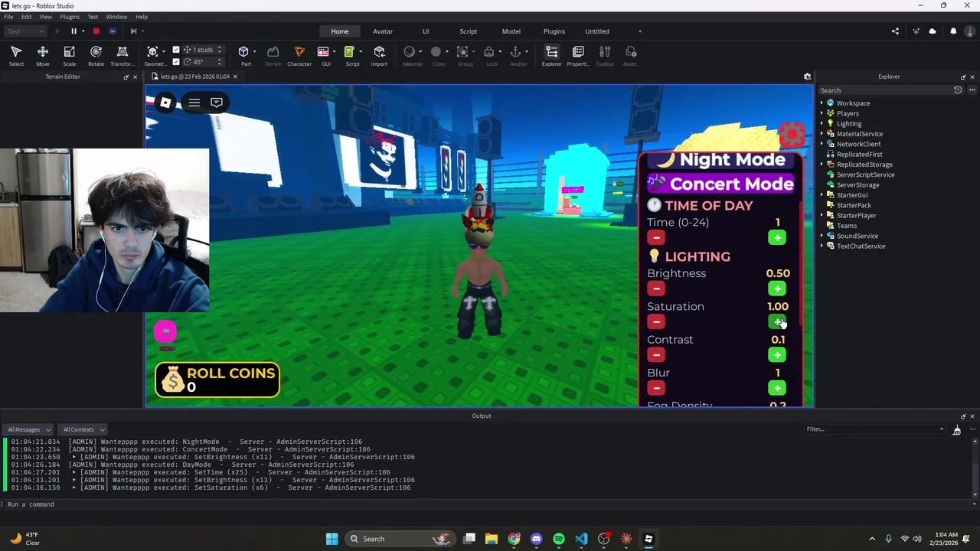The height and width of the screenshot is (551, 980).
Task: Increase Time of day with green plus
Action: 777,238
